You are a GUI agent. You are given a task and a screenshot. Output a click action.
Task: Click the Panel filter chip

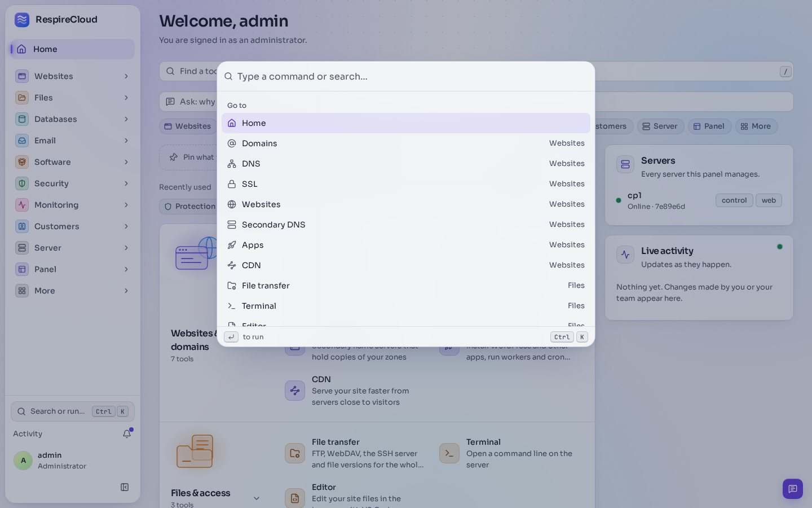(709, 126)
